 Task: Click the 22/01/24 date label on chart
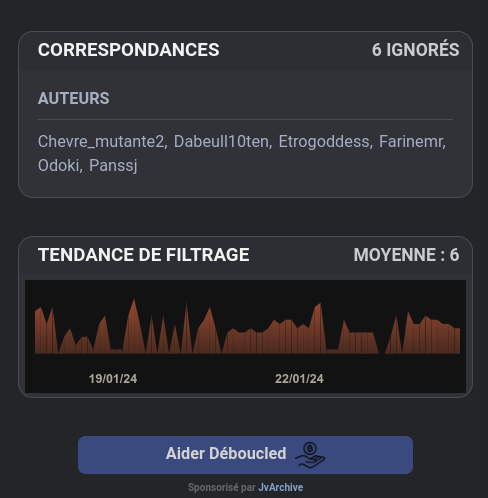pos(299,379)
